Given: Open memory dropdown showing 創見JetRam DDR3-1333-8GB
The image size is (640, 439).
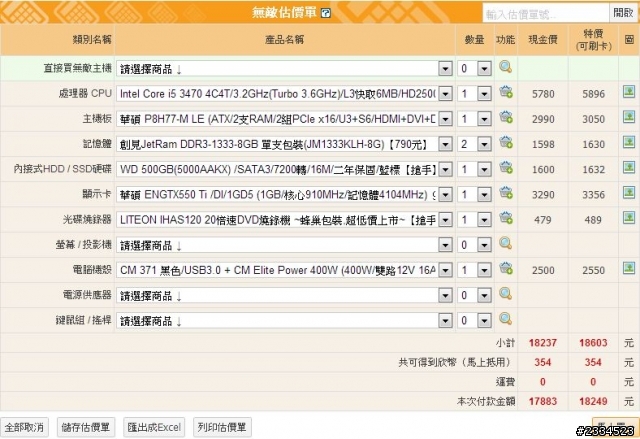Looking at the screenshot, I should [x=284, y=144].
